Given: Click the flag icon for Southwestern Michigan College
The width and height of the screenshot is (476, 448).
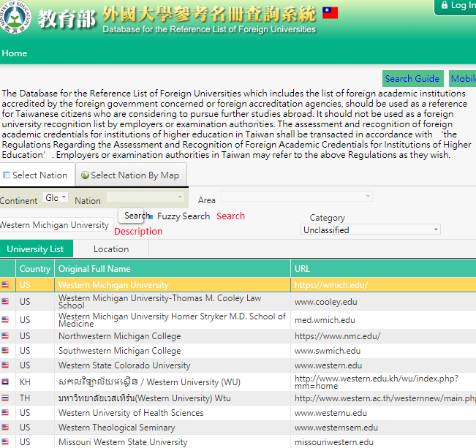Looking at the screenshot, I should [5, 350].
